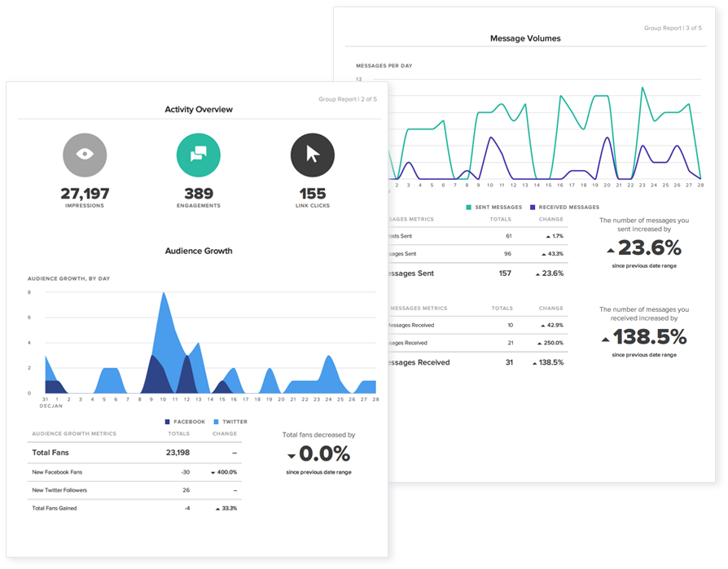Select the 155 link clicks value
Viewport: 728px width, 569px height.
(x=313, y=194)
